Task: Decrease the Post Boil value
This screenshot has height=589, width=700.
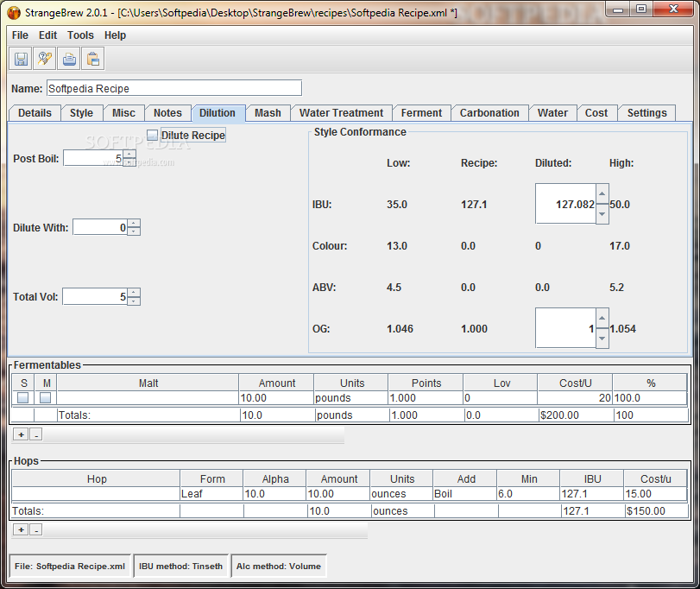Action: click(129, 162)
